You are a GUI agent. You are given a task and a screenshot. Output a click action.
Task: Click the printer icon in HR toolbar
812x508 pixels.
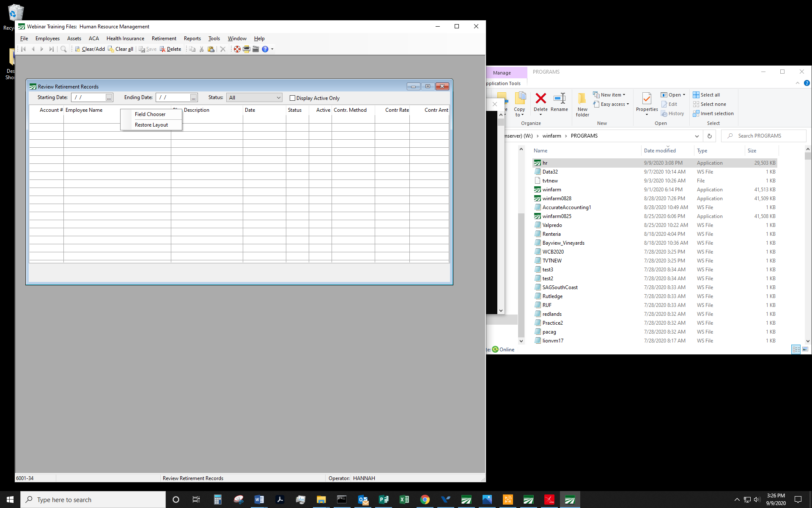[247, 49]
